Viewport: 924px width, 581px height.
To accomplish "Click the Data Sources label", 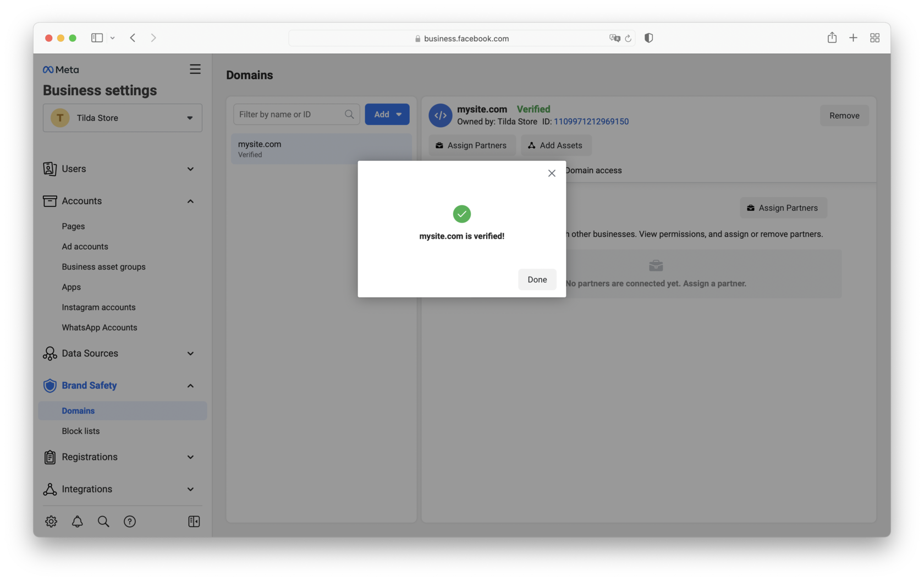I will point(90,354).
